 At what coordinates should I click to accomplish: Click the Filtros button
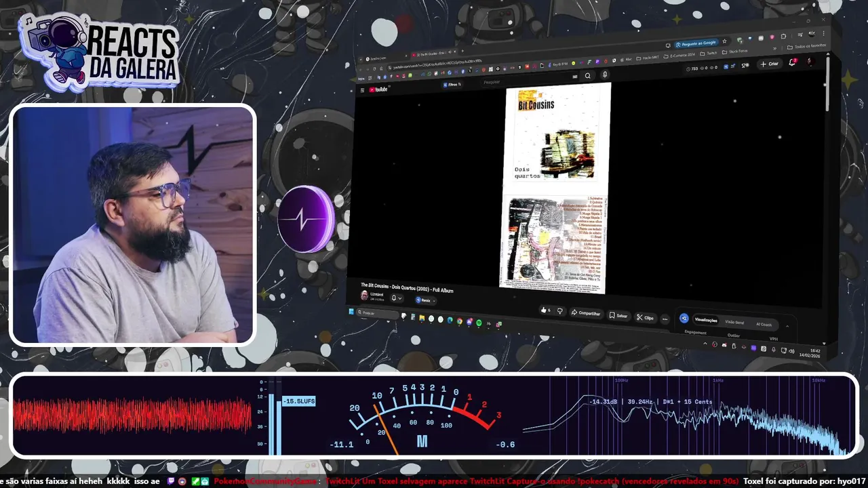click(452, 84)
